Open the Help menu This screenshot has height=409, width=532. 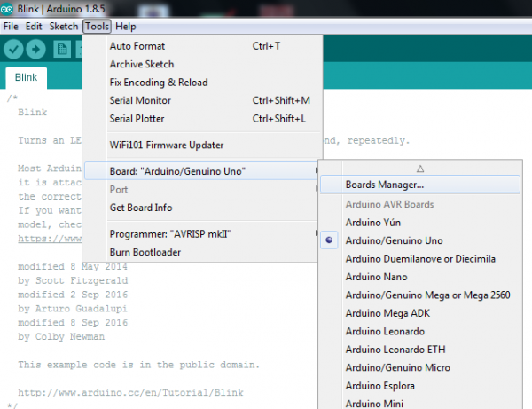coord(126,27)
